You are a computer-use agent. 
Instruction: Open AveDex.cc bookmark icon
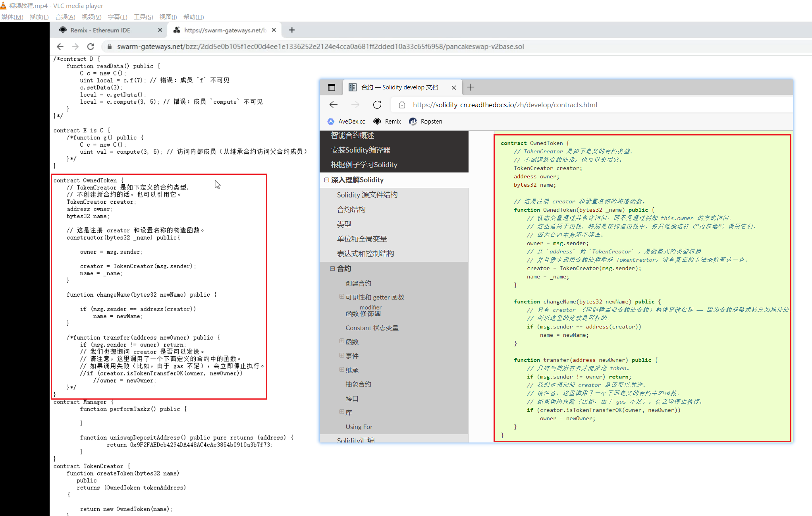click(x=331, y=122)
